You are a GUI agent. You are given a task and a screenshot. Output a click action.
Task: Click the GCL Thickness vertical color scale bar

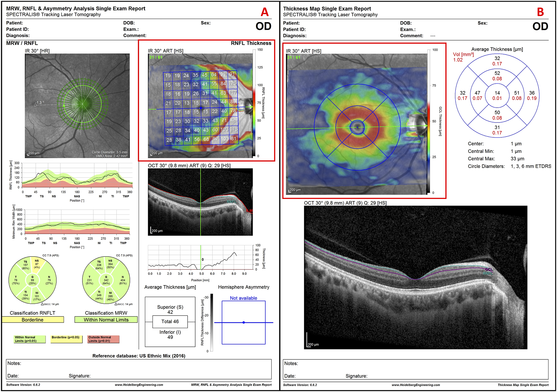429,121
